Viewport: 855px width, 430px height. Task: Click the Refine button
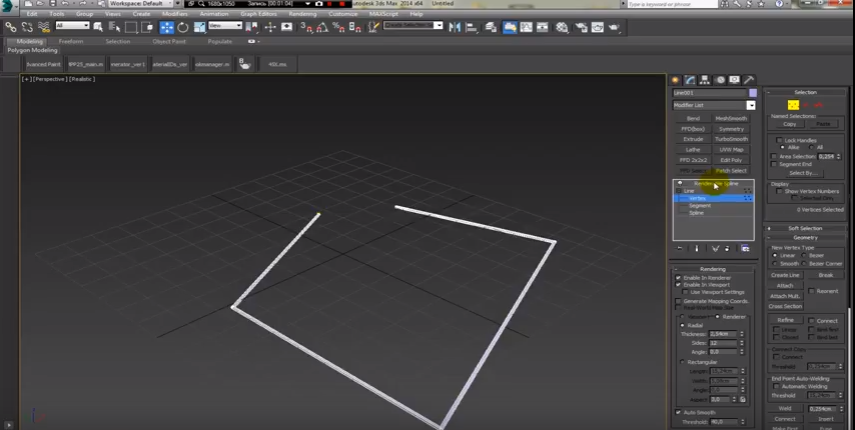coord(785,320)
